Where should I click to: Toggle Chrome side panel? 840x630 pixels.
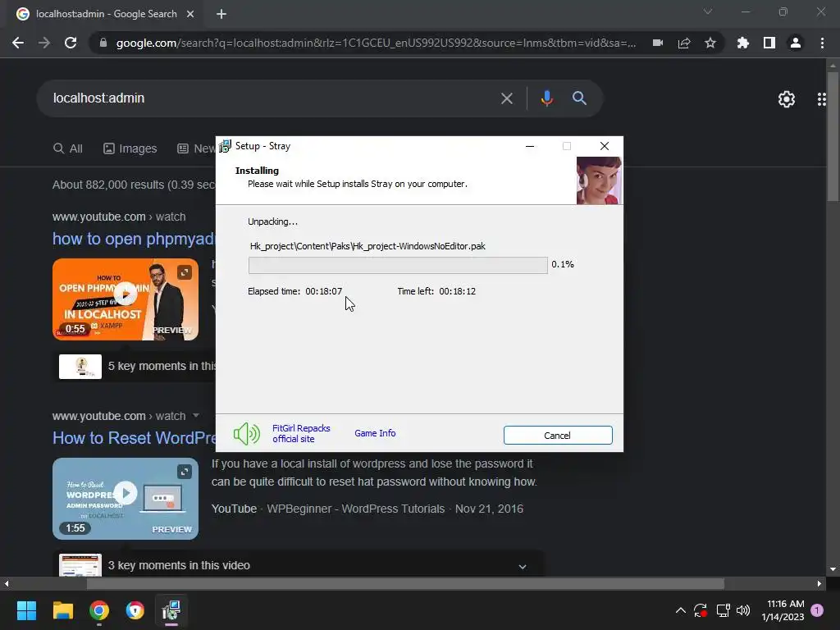769,43
